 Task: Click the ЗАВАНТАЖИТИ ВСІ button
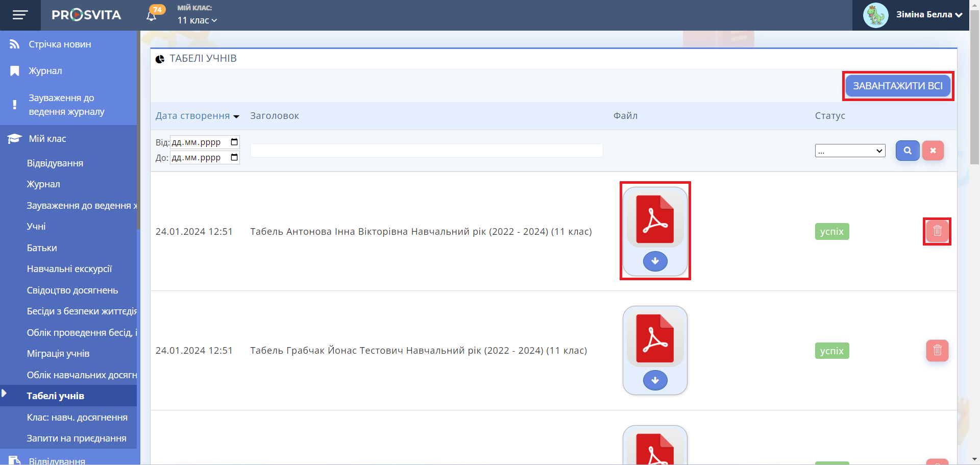coord(897,86)
